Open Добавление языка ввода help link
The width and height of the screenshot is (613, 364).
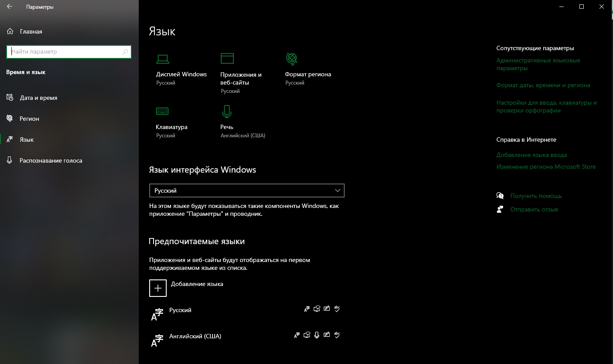coord(532,155)
